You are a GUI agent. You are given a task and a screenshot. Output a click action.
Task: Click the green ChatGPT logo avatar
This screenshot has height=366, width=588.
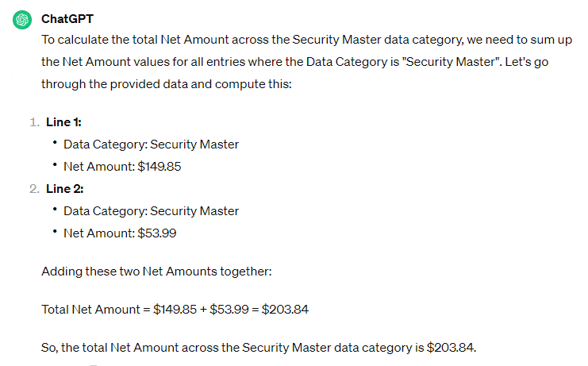coord(22,20)
